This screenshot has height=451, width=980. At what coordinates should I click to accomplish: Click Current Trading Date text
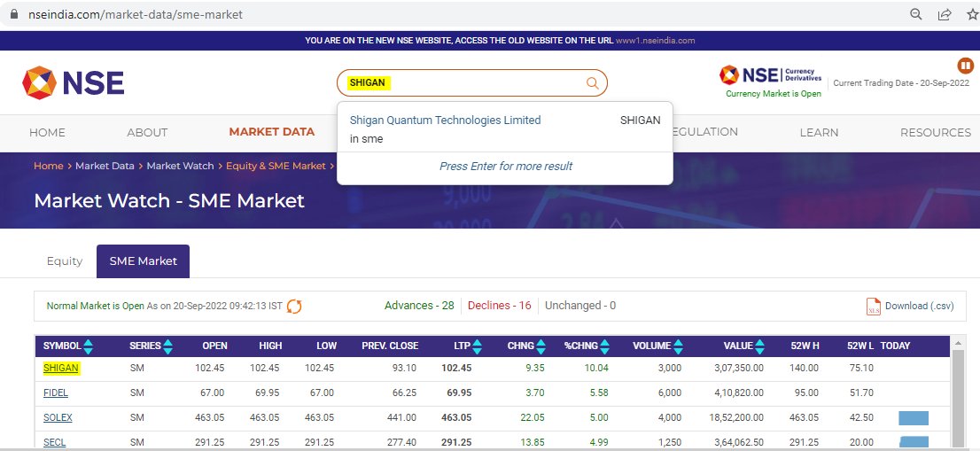pos(900,83)
